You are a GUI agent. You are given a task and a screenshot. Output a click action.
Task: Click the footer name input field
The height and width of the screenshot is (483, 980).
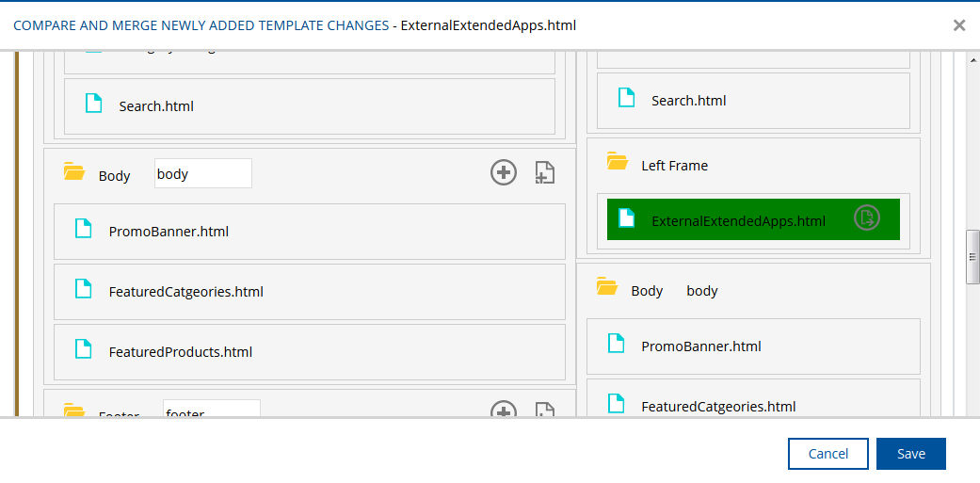coord(211,411)
